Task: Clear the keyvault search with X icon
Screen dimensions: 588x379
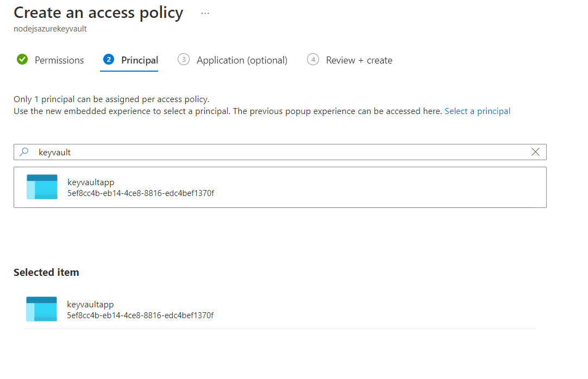Action: 535,152
